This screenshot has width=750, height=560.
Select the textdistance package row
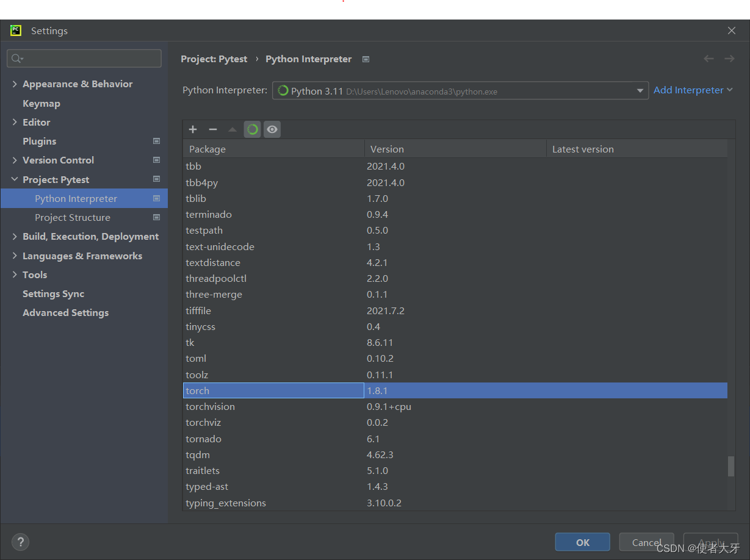click(x=455, y=262)
